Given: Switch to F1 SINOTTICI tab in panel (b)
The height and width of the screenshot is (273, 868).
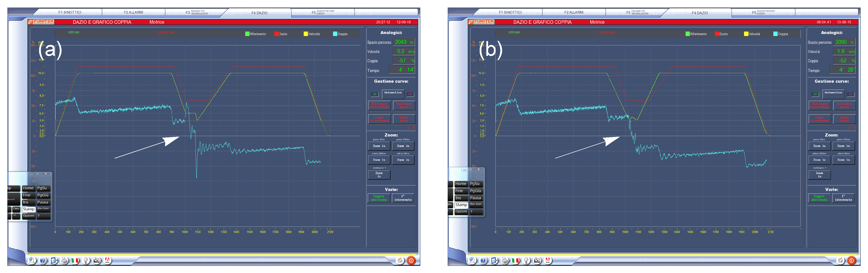Looking at the screenshot, I should 510,12.
